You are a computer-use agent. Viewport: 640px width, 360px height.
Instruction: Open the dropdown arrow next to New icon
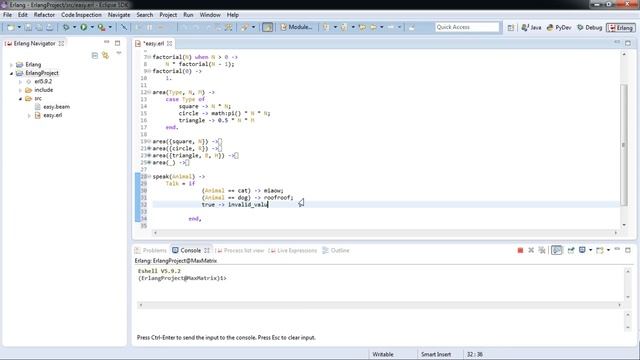point(19,27)
